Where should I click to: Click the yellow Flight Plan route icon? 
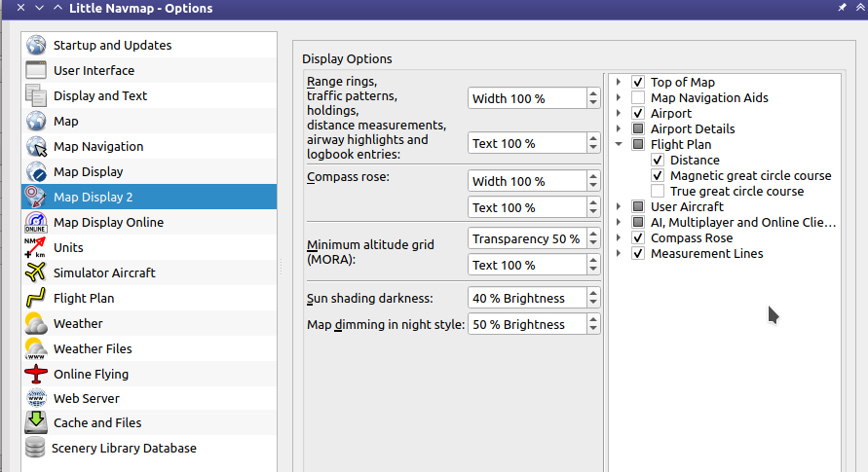(x=36, y=299)
